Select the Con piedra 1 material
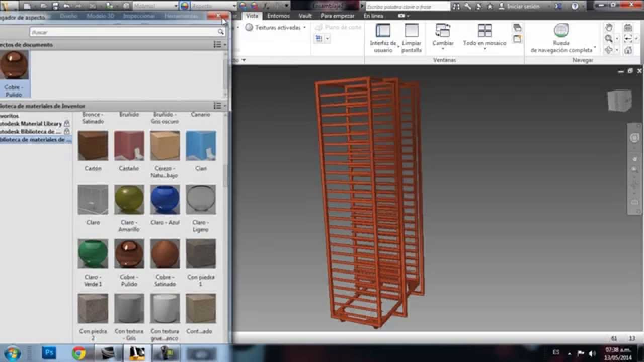The width and height of the screenshot is (644, 362). pos(201,254)
